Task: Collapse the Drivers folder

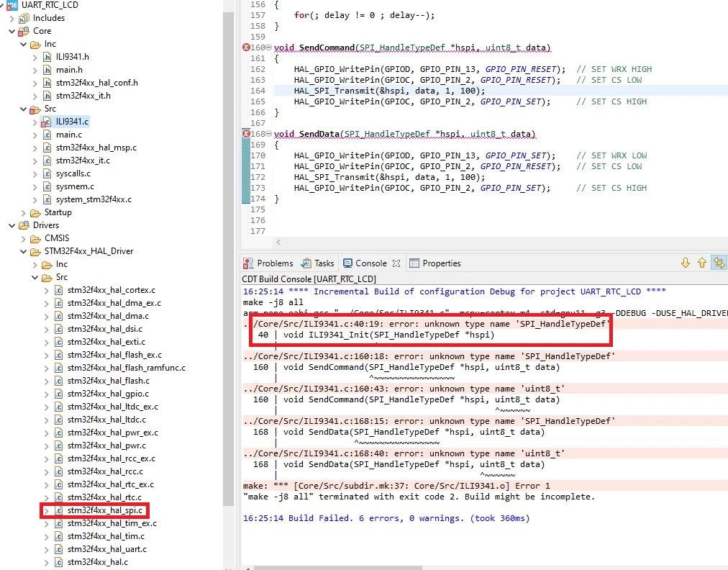Action: click(12, 225)
